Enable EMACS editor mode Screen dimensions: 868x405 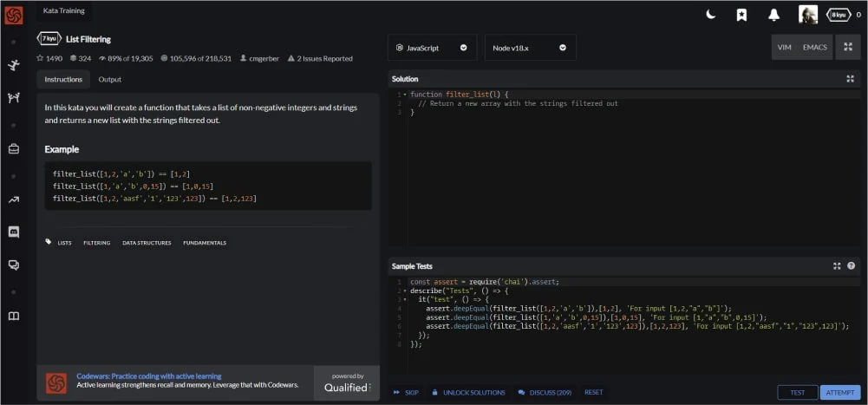(814, 48)
